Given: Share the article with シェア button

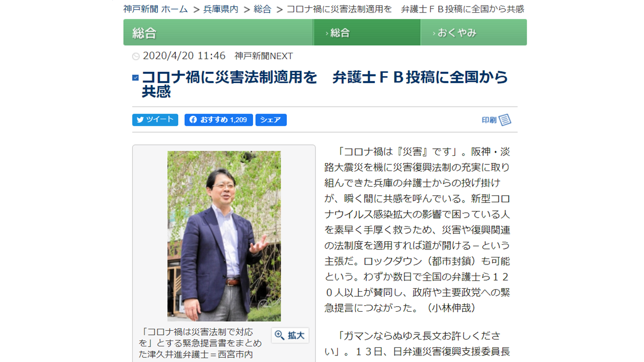Looking at the screenshot, I should 271,120.
